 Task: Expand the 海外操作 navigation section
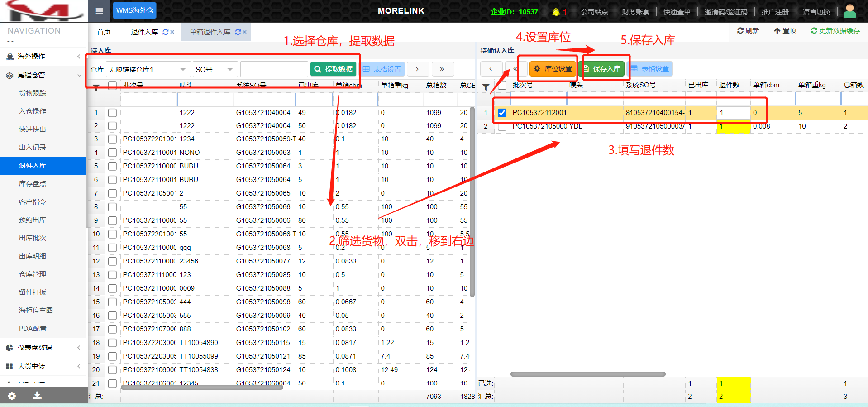tap(43, 57)
